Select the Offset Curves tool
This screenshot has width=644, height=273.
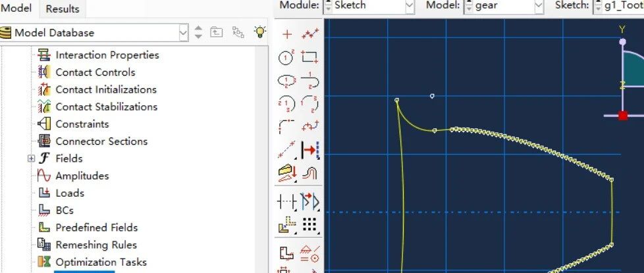[310, 174]
